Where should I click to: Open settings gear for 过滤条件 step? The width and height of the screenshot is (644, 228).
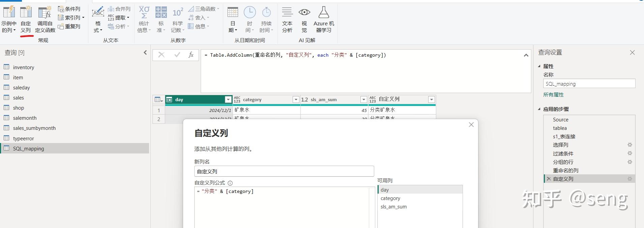click(630, 153)
